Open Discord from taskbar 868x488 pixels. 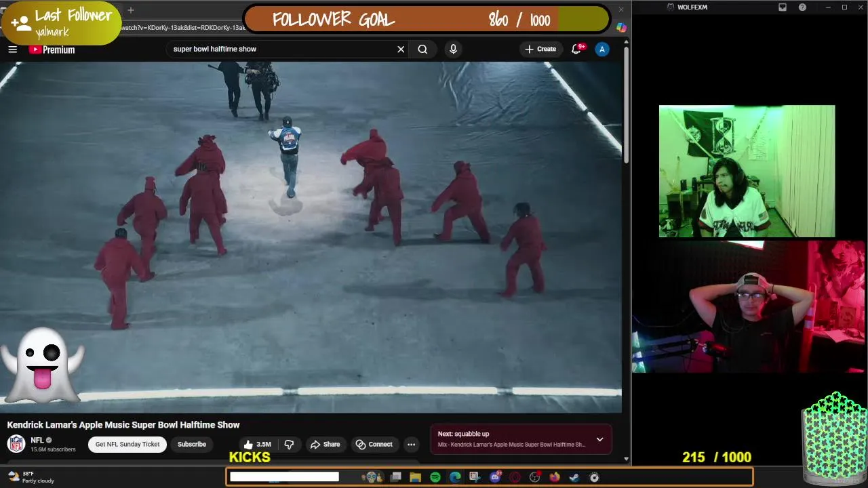tap(495, 477)
